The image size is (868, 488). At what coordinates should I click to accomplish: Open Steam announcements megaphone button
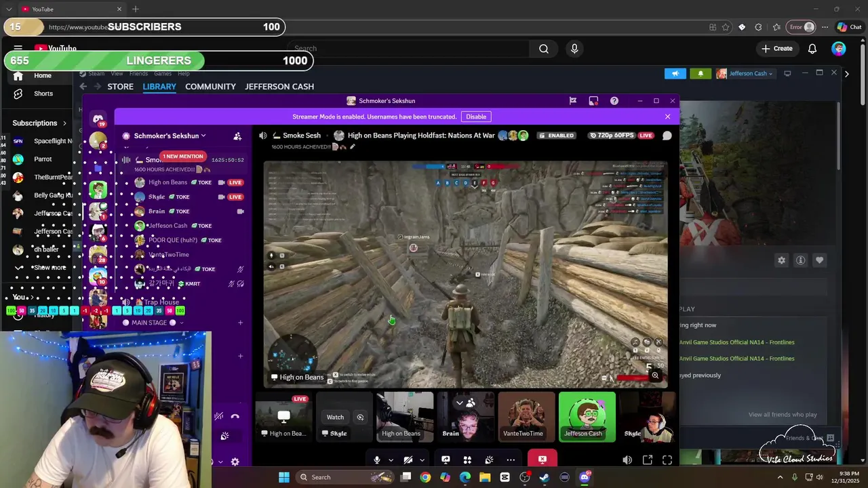(x=675, y=73)
